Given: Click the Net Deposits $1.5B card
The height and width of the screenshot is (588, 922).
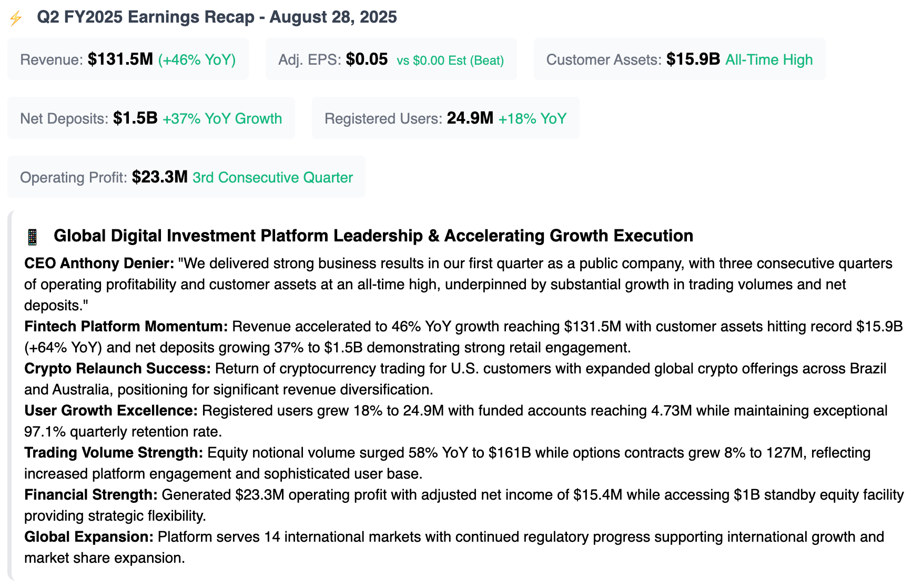Looking at the screenshot, I should 151,118.
